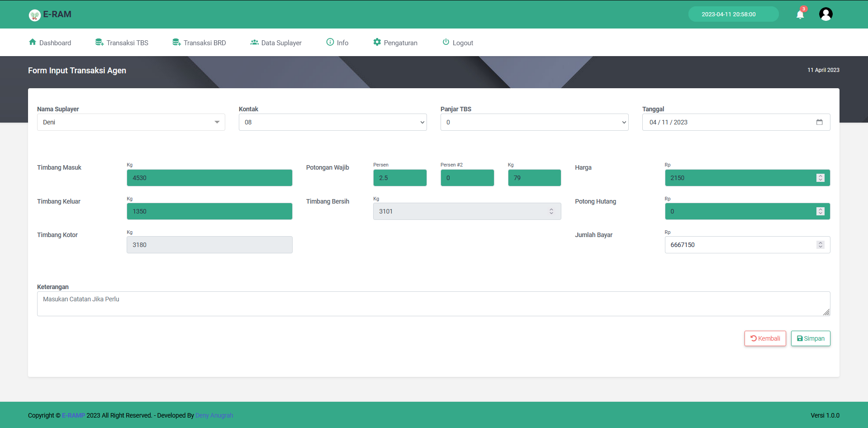Click the Deny Anugrah developer link

214,415
